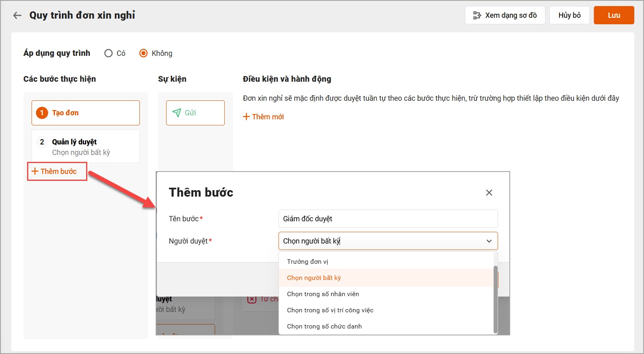
Task: Click the step 2 number badge
Action: click(42, 142)
